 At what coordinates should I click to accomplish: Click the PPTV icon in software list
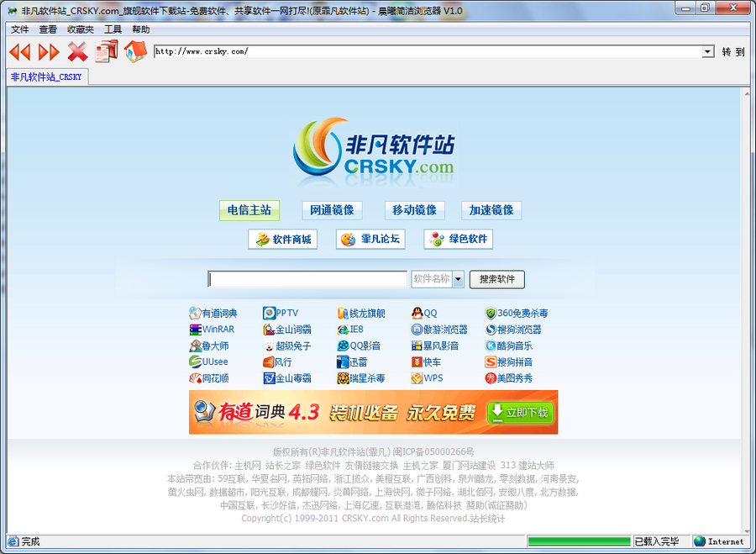(269, 314)
